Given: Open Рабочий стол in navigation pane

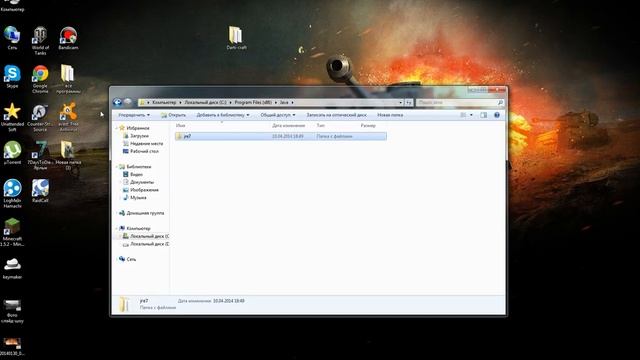Looking at the screenshot, I should (x=141, y=151).
